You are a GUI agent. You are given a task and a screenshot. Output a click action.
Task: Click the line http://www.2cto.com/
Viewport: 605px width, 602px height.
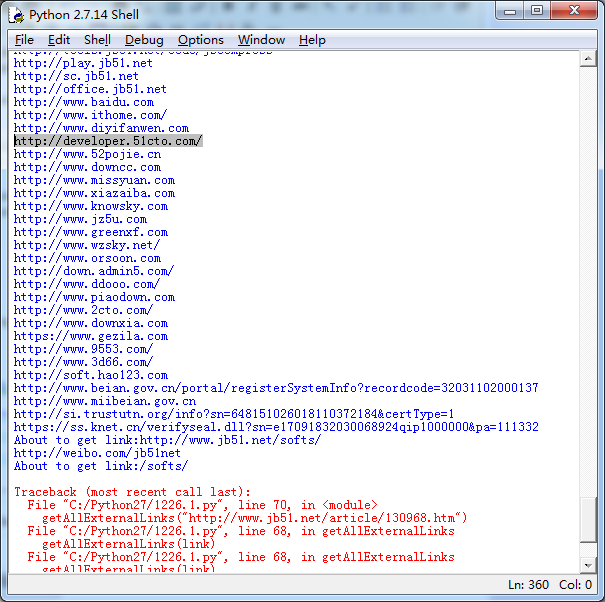[x=83, y=310]
